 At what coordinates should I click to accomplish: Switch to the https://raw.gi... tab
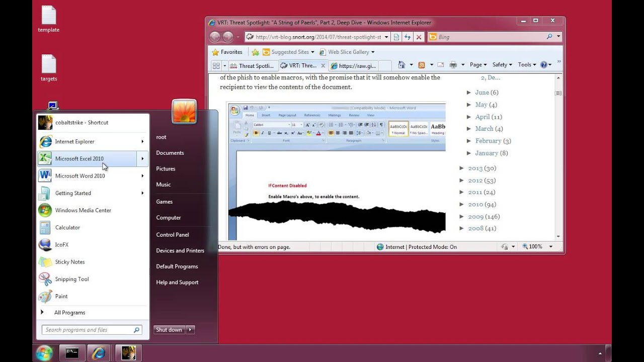[353, 65]
